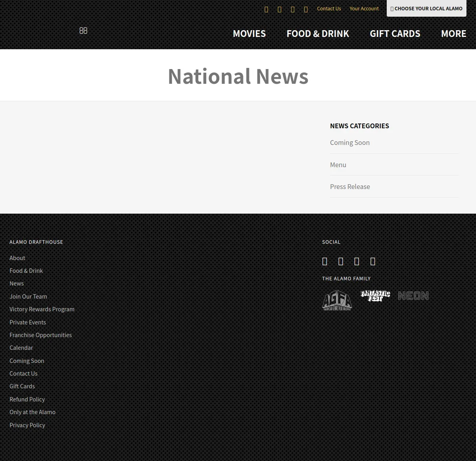The width and height of the screenshot is (476, 461).
Task: Click the Social footer heading
Action: pyautogui.click(x=331, y=242)
